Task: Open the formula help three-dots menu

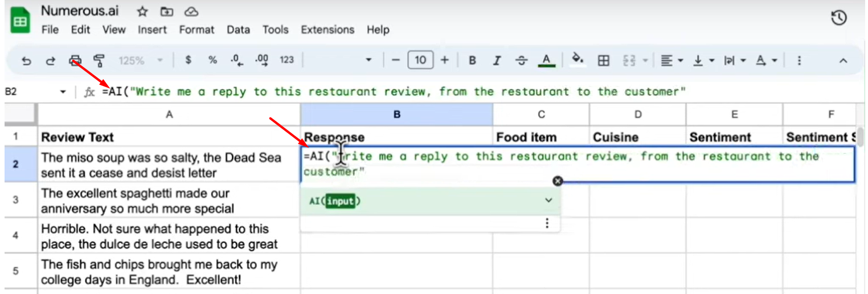Action: (547, 223)
